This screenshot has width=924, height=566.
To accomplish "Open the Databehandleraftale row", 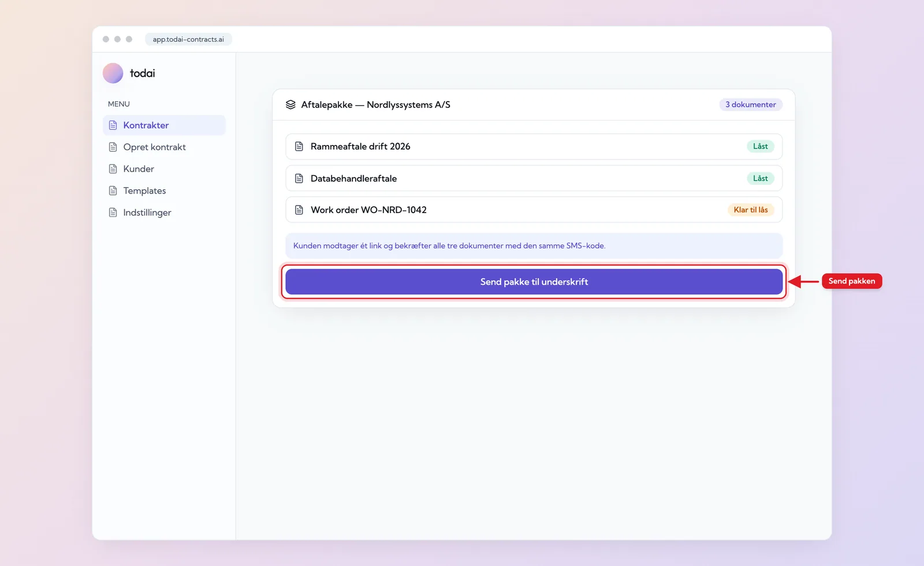I will point(534,178).
